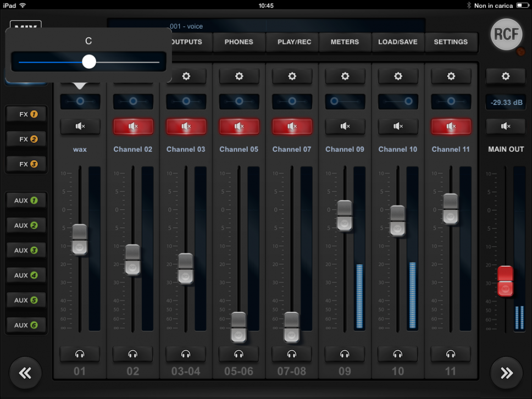Switch to the METERS tab
This screenshot has height=399, width=532.
pyautogui.click(x=345, y=42)
